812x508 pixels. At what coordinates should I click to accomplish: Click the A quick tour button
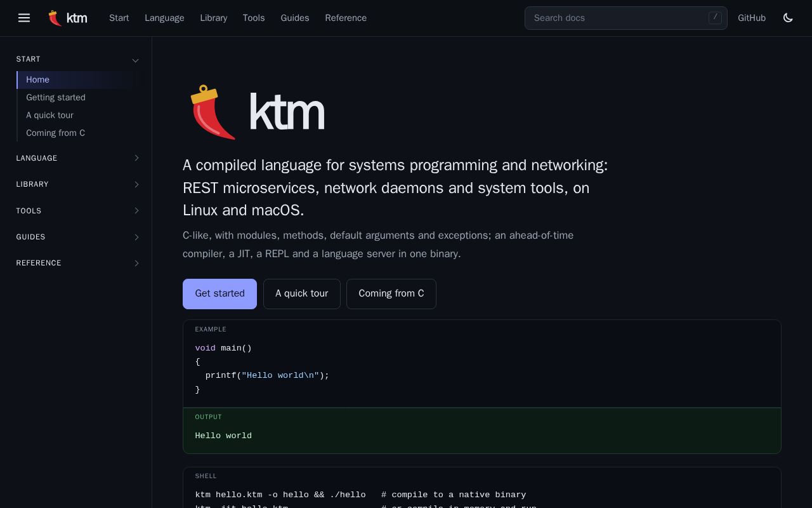point(302,294)
